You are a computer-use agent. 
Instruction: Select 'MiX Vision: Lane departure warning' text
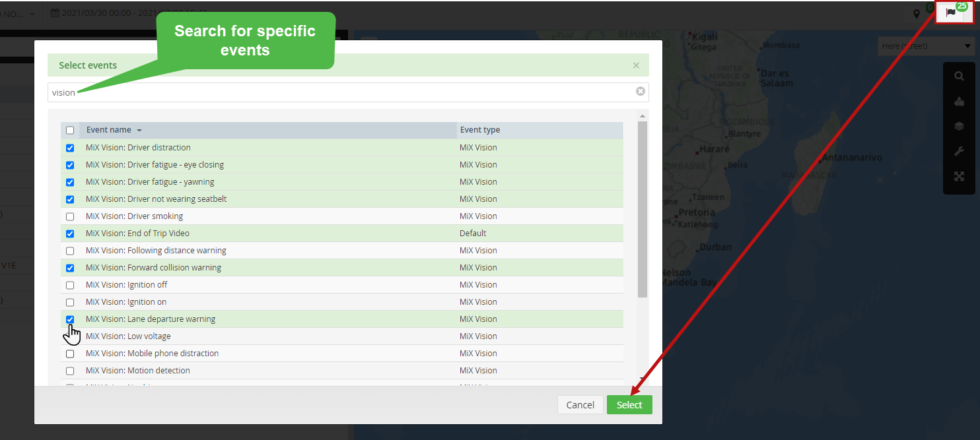151,319
